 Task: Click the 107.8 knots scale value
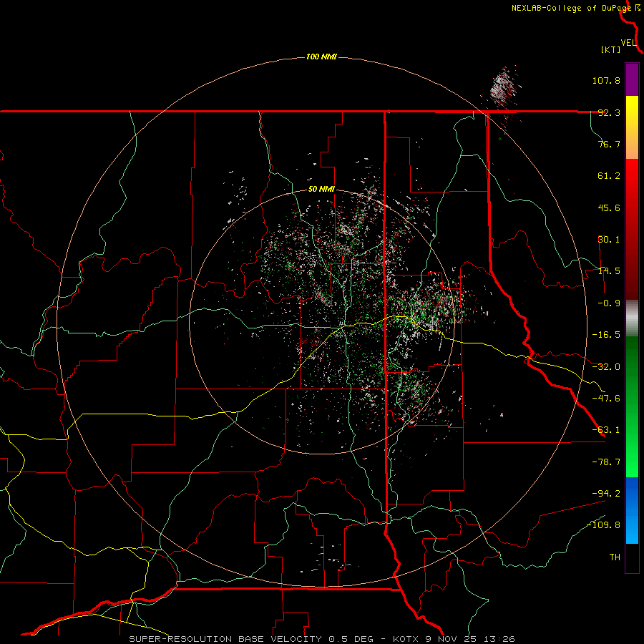(606, 80)
